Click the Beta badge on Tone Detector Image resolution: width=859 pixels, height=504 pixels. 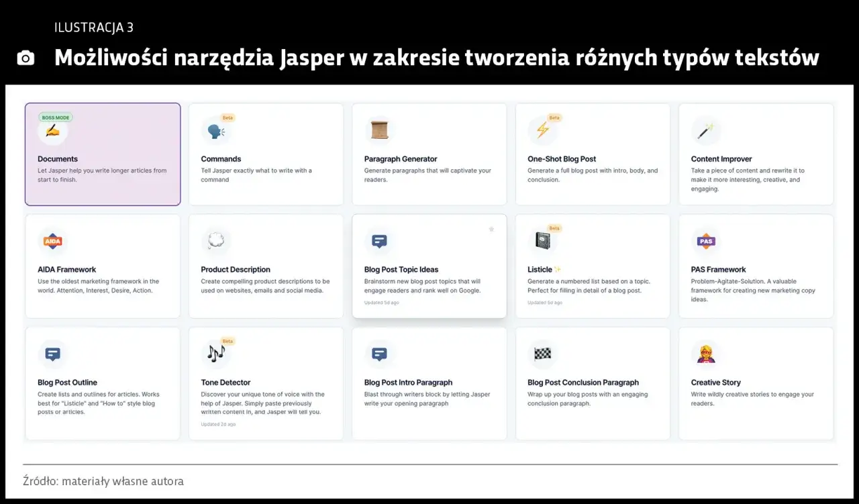228,341
